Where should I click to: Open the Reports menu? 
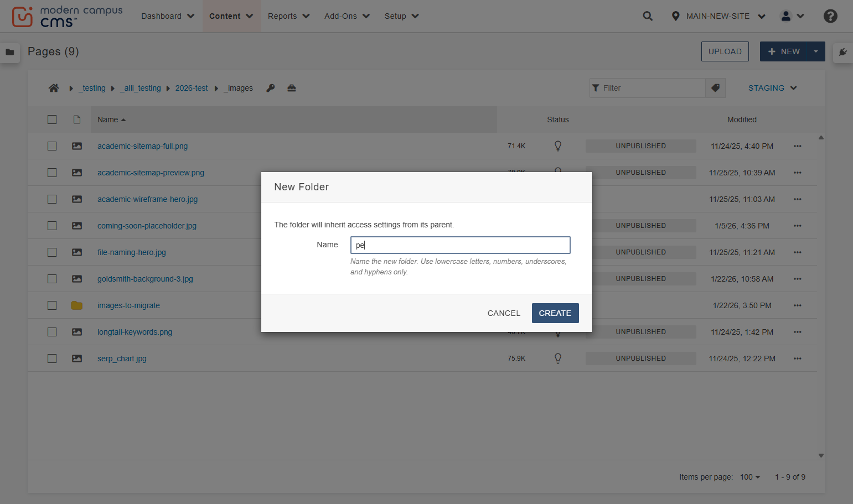(x=288, y=16)
